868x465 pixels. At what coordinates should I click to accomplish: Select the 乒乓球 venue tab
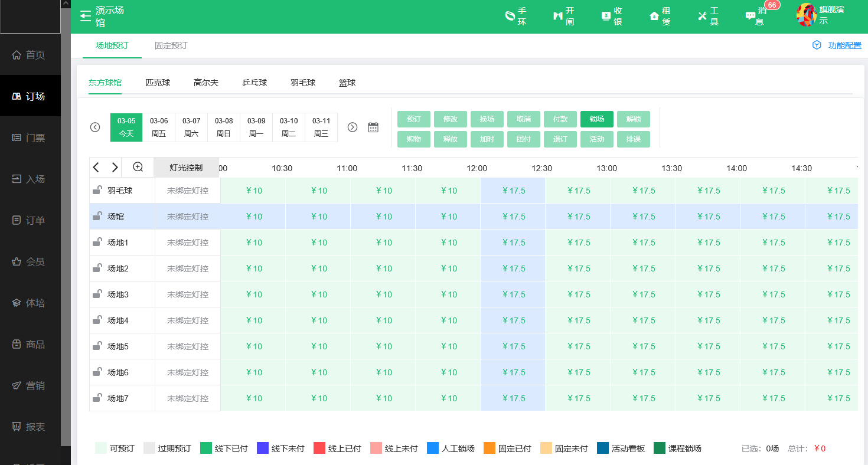[254, 83]
